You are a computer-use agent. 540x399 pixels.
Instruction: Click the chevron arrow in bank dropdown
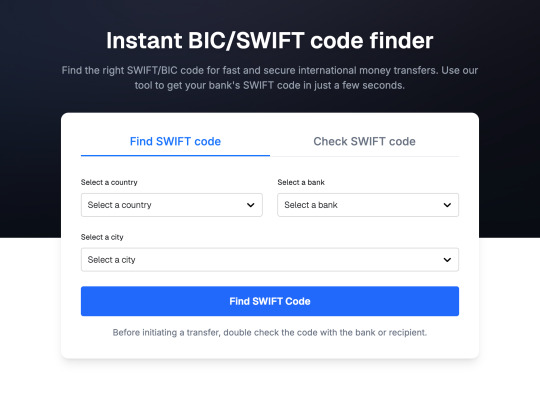click(447, 205)
